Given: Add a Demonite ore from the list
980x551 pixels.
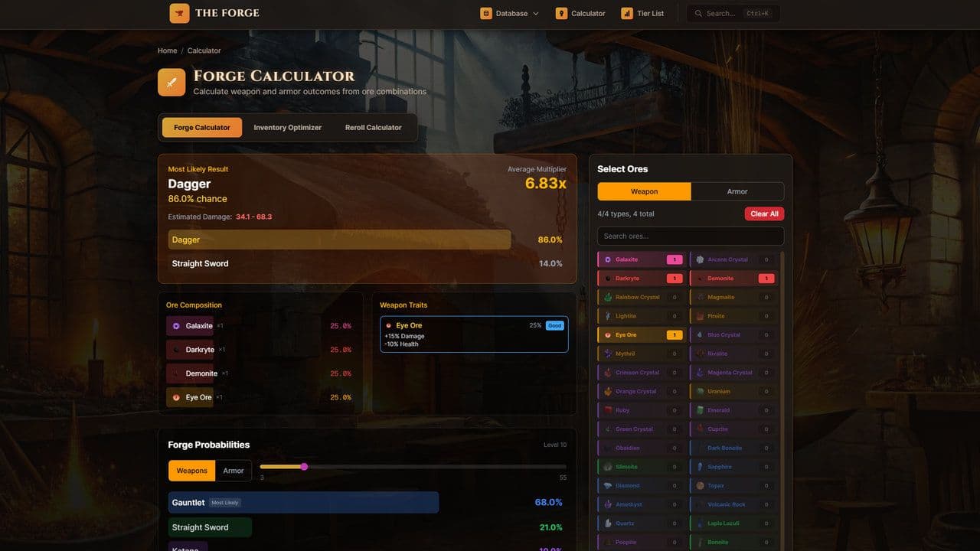Looking at the screenshot, I should (723, 278).
